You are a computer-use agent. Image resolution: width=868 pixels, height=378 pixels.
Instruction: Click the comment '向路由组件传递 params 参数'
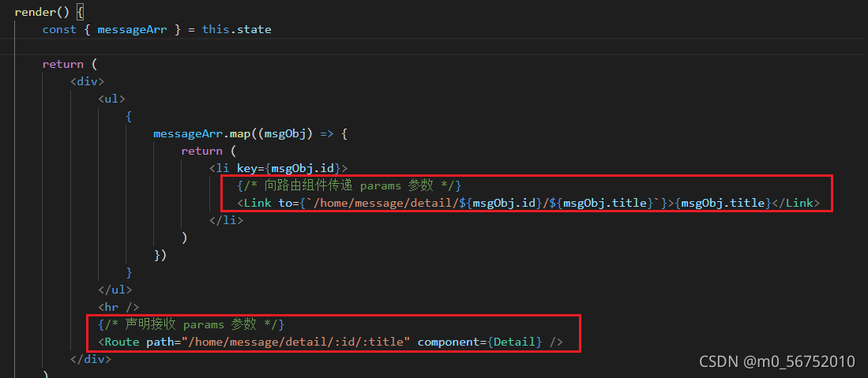351,186
